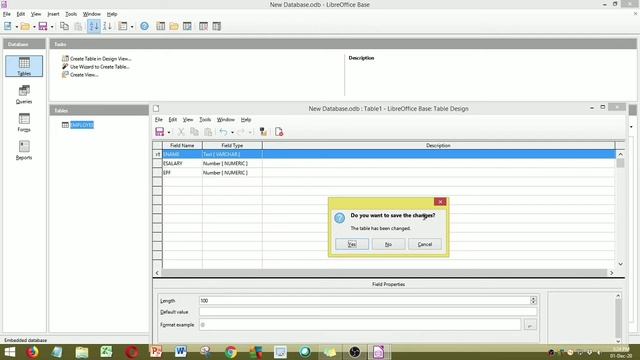Open Tools menu in main Base window
640x360 pixels.
(x=71, y=14)
